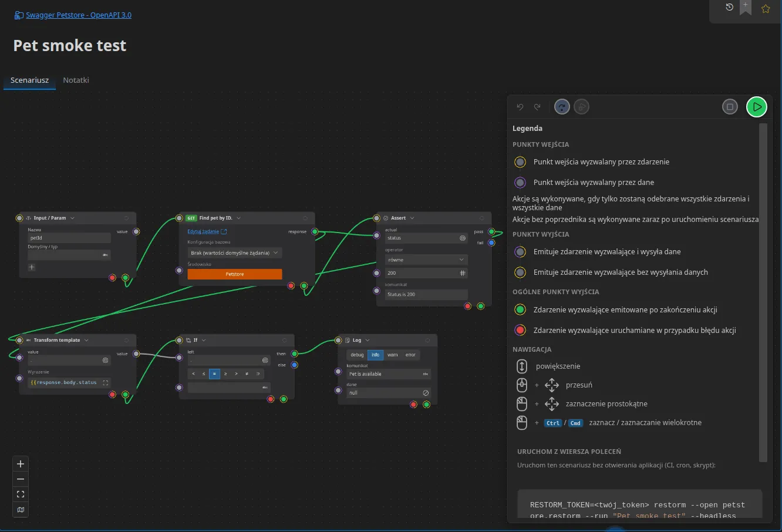Click the abc type icon in Log komunikat field
The height and width of the screenshot is (532, 782).
coord(426,374)
